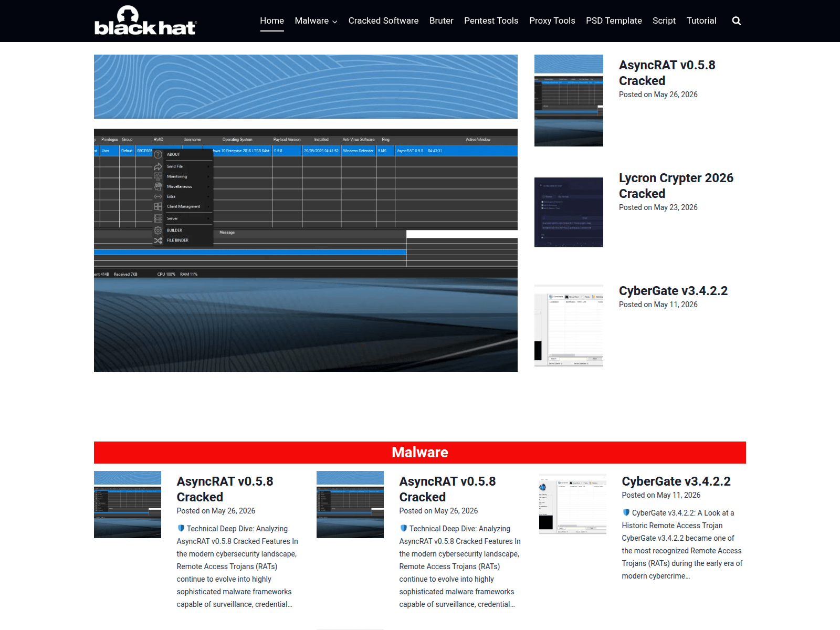This screenshot has width=840, height=630.
Task: Open Lycron Crypter 2026 Cracked thumbnail
Action: point(569,212)
